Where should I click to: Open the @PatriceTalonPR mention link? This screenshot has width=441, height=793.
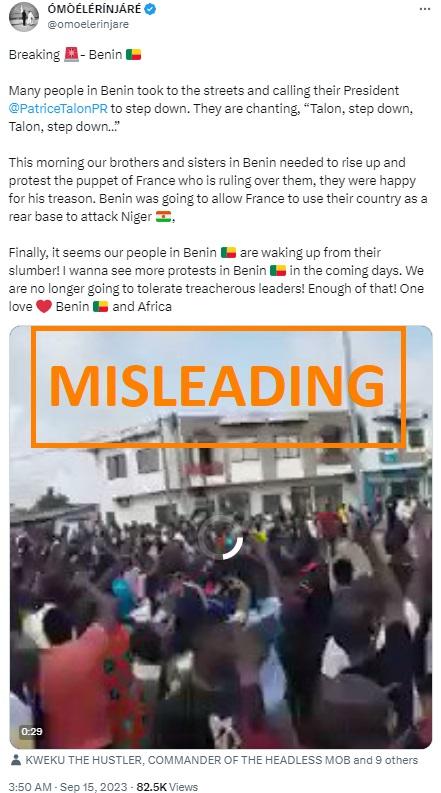(x=58, y=109)
